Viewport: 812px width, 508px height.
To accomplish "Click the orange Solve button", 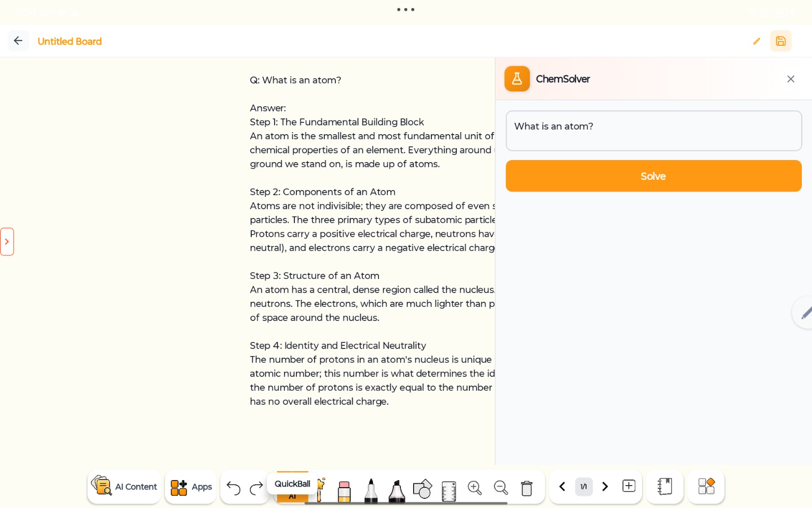I will pyautogui.click(x=654, y=176).
